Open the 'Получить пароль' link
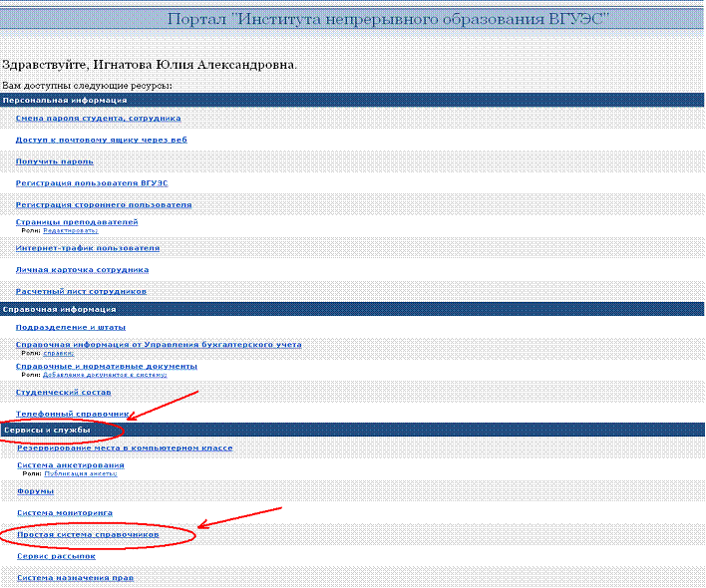The width and height of the screenshot is (706, 588). (x=55, y=161)
